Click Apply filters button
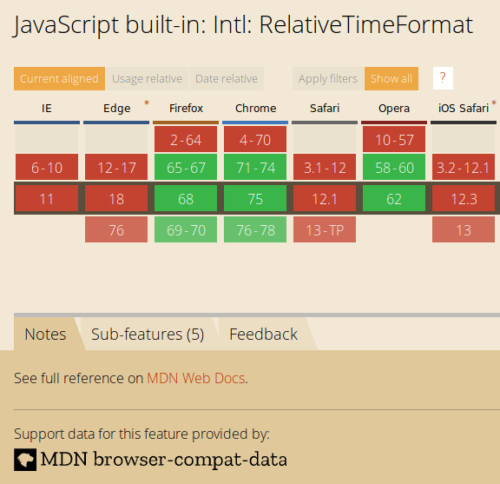 point(328,79)
